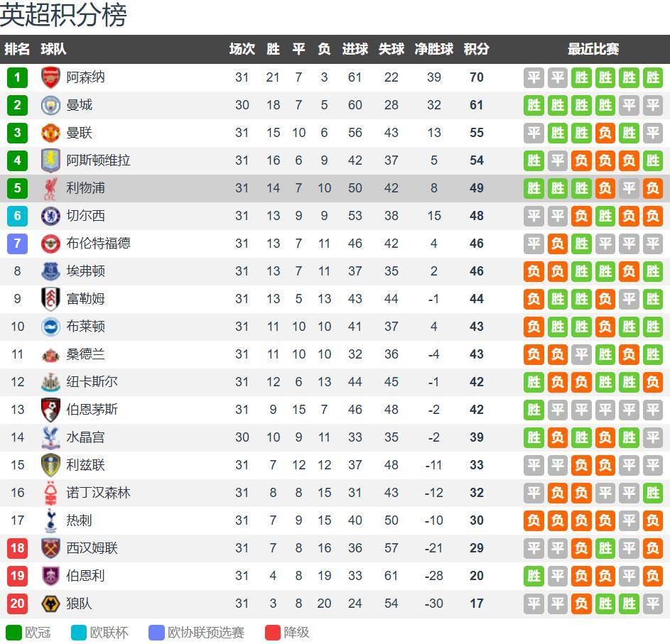This screenshot has height=644, width=670.
Task: Click the Manchester United crest icon
Action: coord(50,133)
